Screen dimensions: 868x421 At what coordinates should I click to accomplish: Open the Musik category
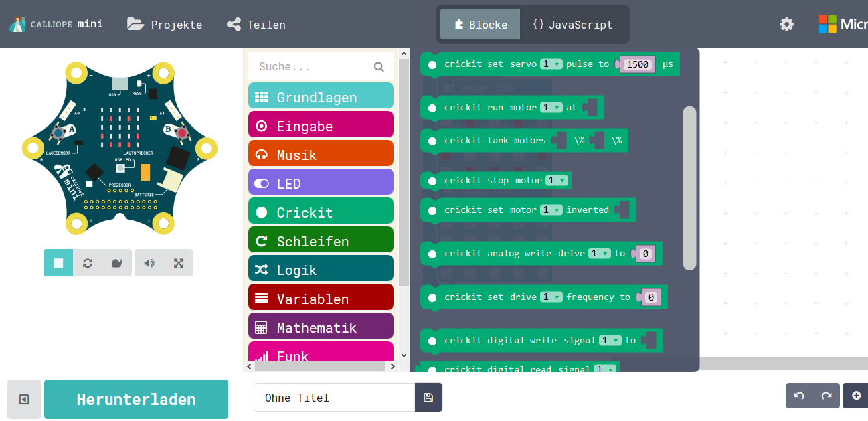pyautogui.click(x=321, y=153)
